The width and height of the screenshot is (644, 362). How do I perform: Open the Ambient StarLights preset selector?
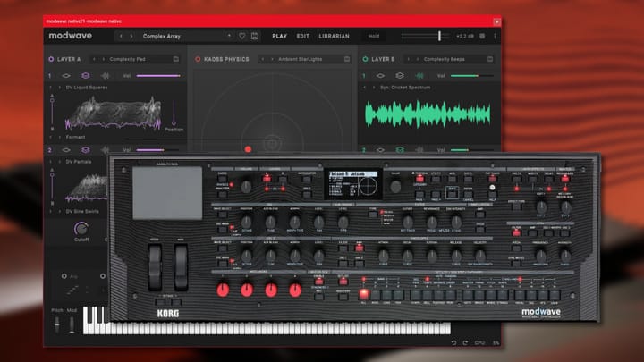point(301,59)
